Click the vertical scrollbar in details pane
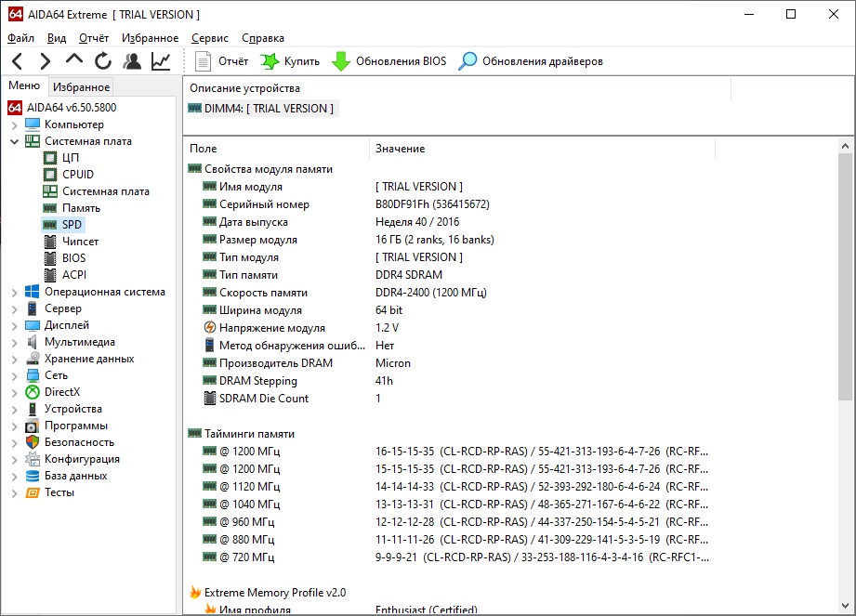This screenshot has height=616, width=856. [844, 279]
